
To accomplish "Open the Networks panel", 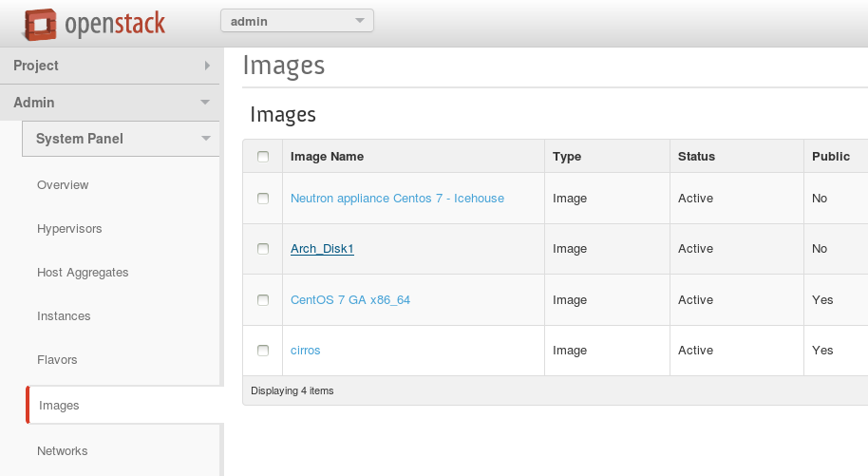I will click(x=62, y=451).
